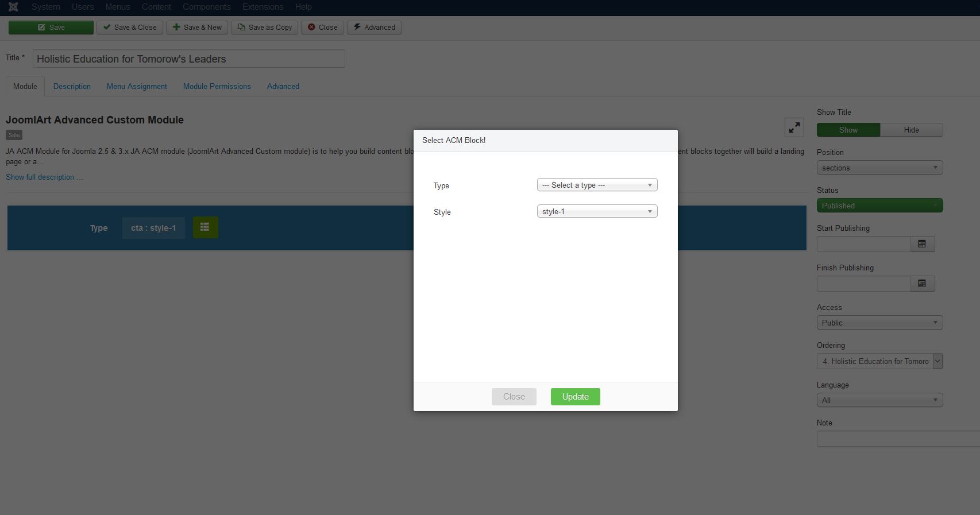
Task: Open the ACM block list icon button
Action: click(205, 227)
